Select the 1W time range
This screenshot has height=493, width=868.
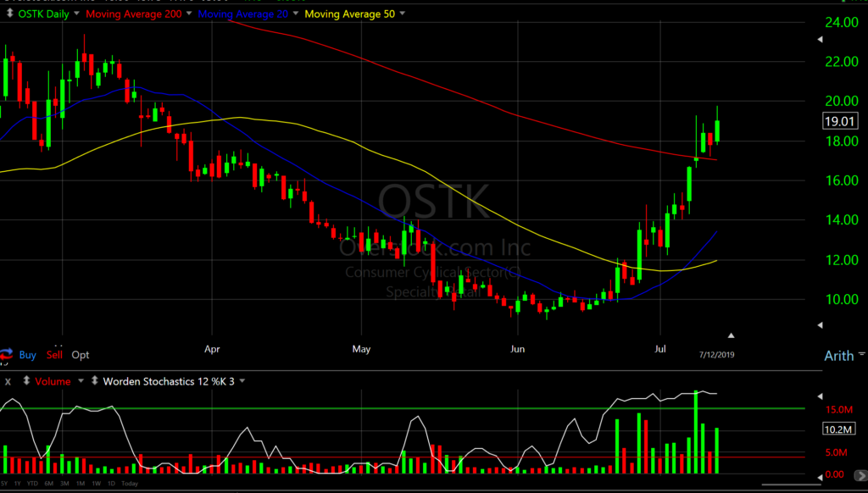(x=97, y=484)
